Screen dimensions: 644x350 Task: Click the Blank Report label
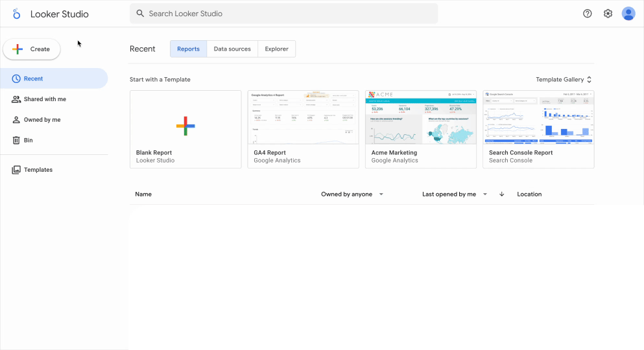154,152
